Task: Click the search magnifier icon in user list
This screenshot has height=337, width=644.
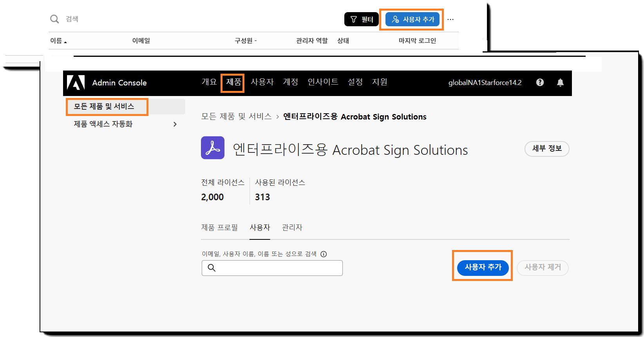Action: (54, 19)
